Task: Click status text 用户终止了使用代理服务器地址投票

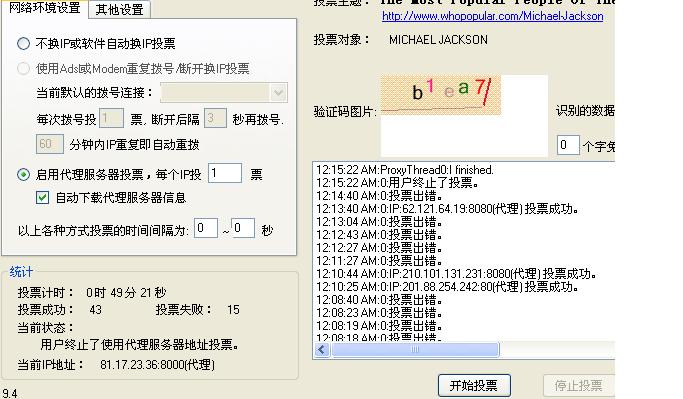Action: coord(139,345)
